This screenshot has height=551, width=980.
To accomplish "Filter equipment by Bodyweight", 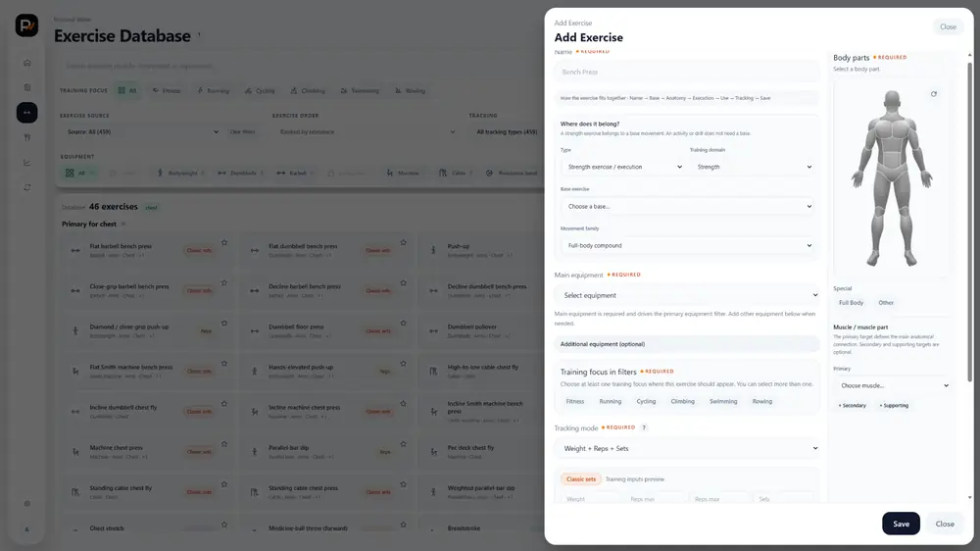I will pos(180,174).
